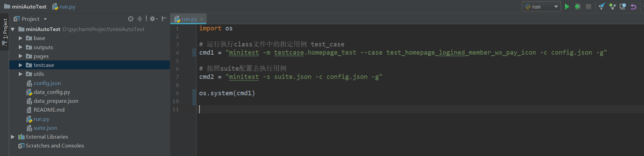The height and width of the screenshot is (156, 644).
Task: Open Project panel settings gear
Action: 153,19
